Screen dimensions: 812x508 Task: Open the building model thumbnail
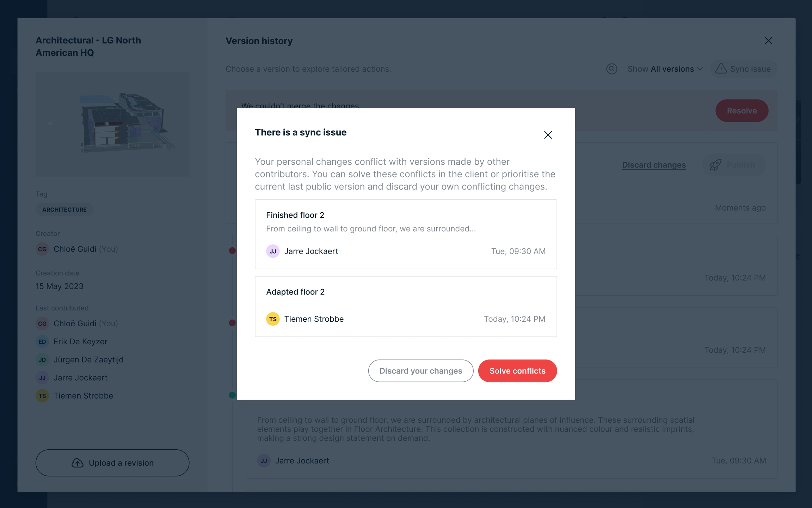(x=112, y=124)
